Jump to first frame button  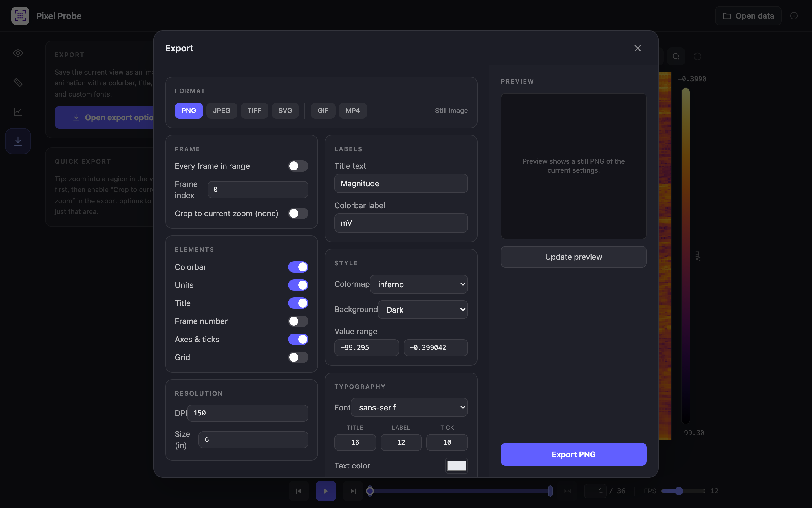click(x=299, y=491)
